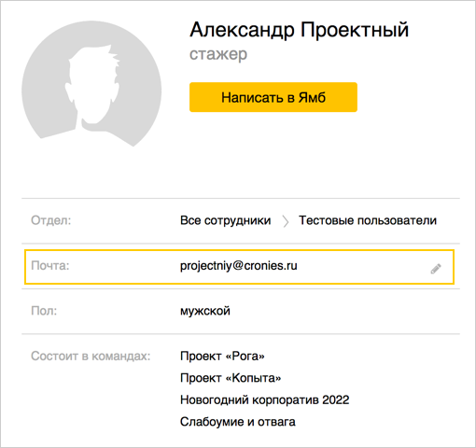Screen dimensions: 476x448
Task: Click the breadcrumb chevron after Все сотрудники
Action: 286,221
